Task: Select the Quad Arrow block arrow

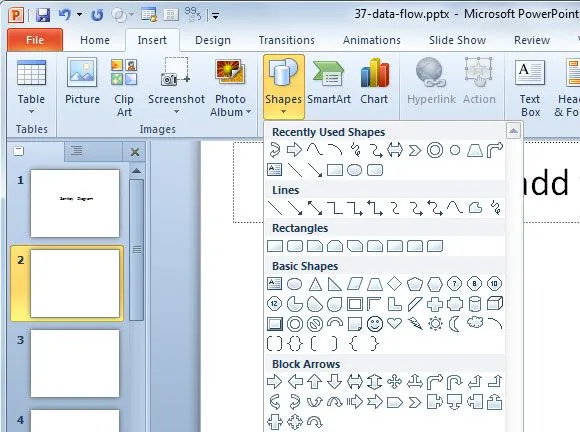Action: pyautogui.click(x=395, y=382)
